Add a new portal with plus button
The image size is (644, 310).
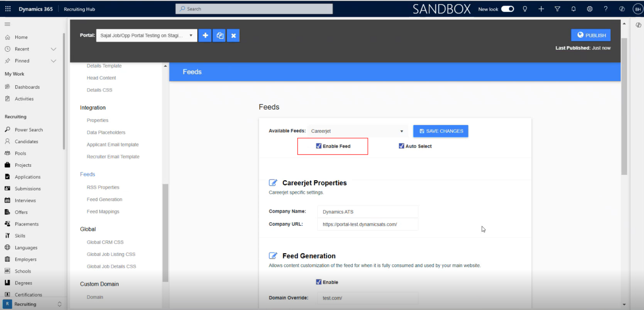205,35
